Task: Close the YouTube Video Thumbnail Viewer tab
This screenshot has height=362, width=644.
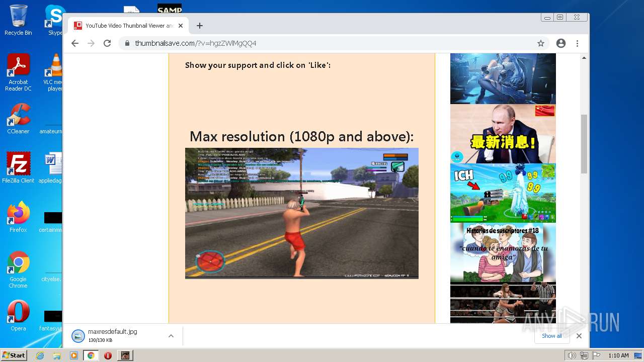Action: click(x=181, y=26)
